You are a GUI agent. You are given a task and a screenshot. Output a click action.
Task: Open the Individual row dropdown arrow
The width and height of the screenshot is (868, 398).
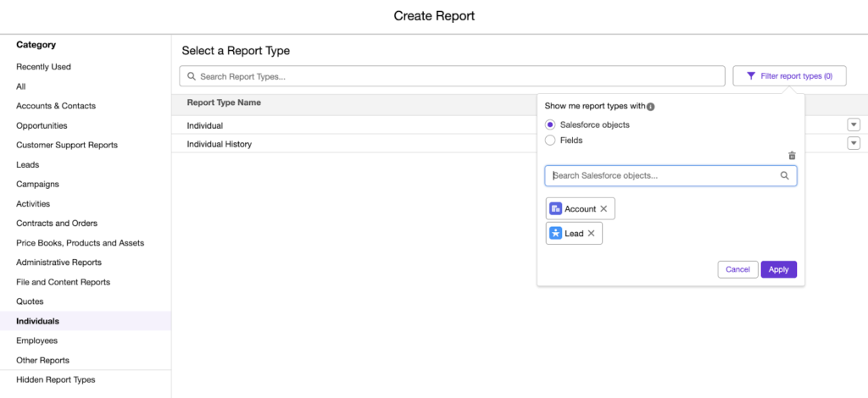point(854,124)
